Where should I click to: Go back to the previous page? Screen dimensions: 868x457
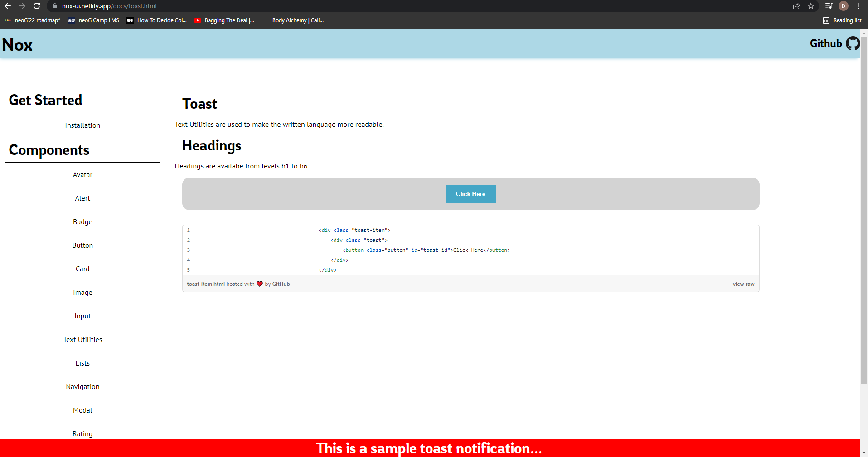pos(8,6)
